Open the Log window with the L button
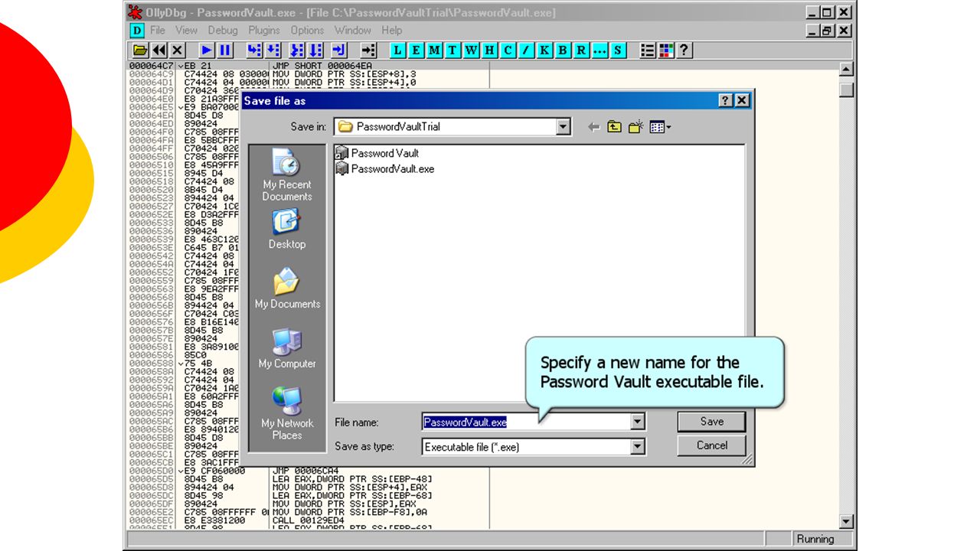 tap(397, 51)
